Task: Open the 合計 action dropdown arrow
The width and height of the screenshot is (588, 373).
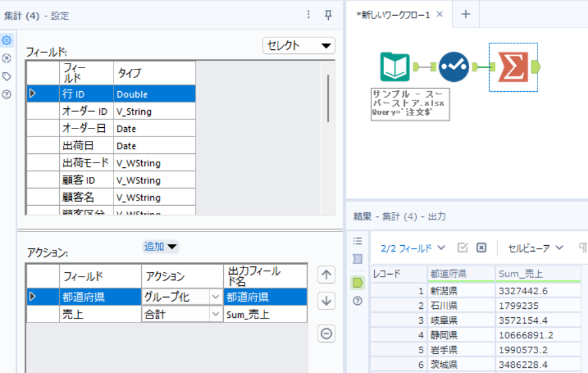Action: pos(216,314)
